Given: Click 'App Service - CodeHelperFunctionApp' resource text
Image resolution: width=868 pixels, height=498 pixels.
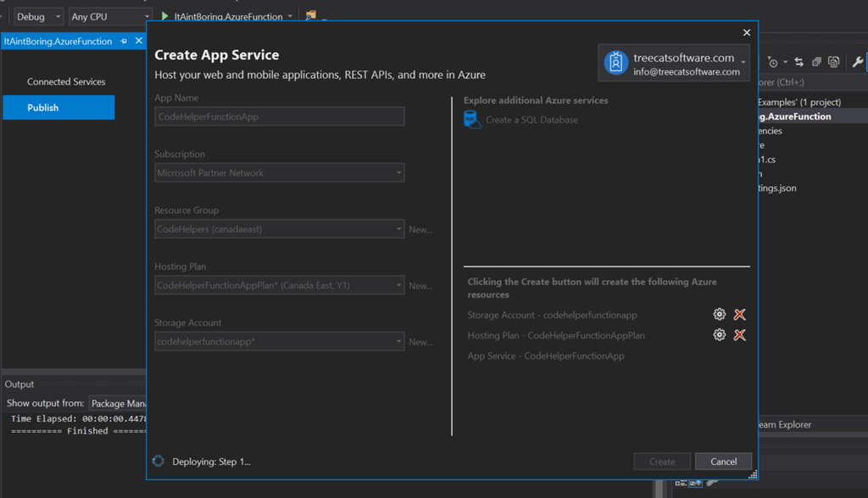Looking at the screenshot, I should 546,355.
